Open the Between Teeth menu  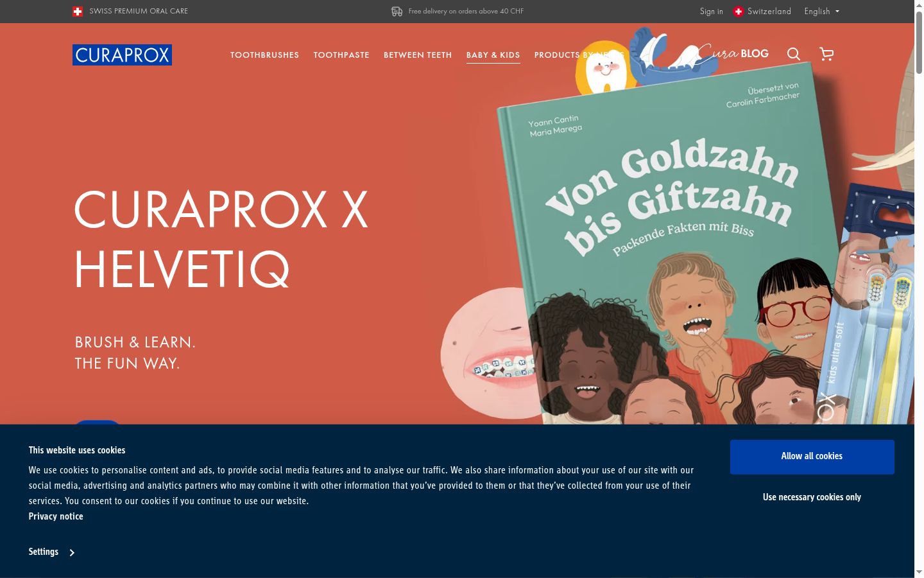click(418, 55)
